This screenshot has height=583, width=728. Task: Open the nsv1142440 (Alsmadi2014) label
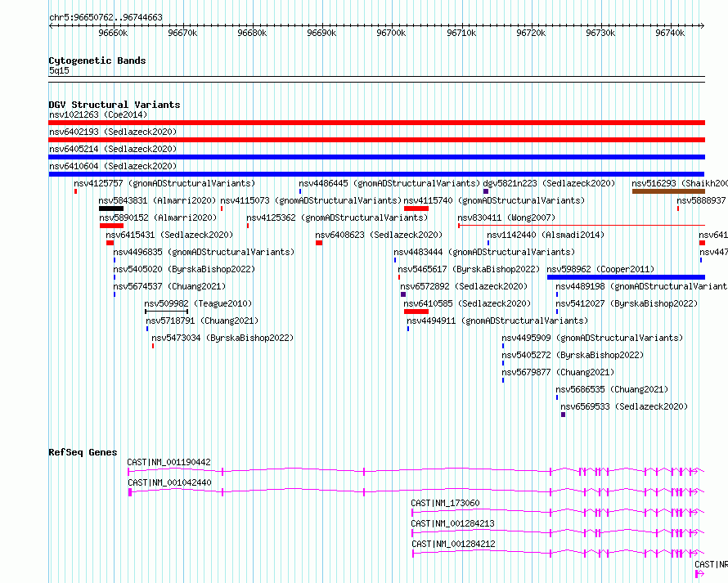pos(546,235)
